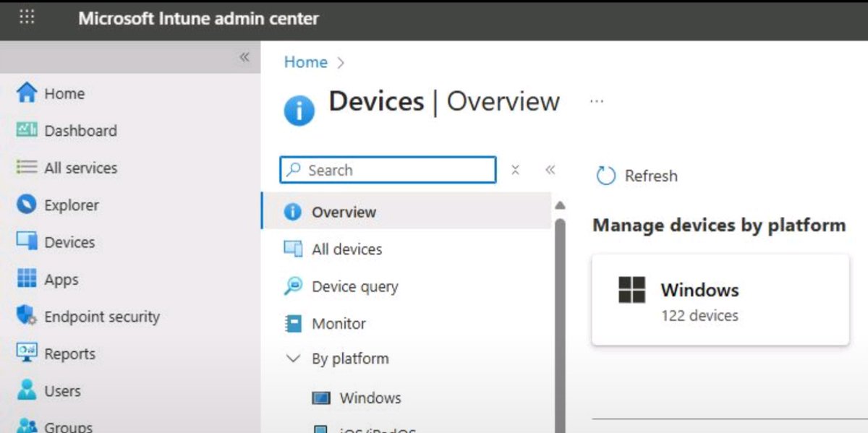Click the Apps grid icon in sidebar

(x=27, y=279)
